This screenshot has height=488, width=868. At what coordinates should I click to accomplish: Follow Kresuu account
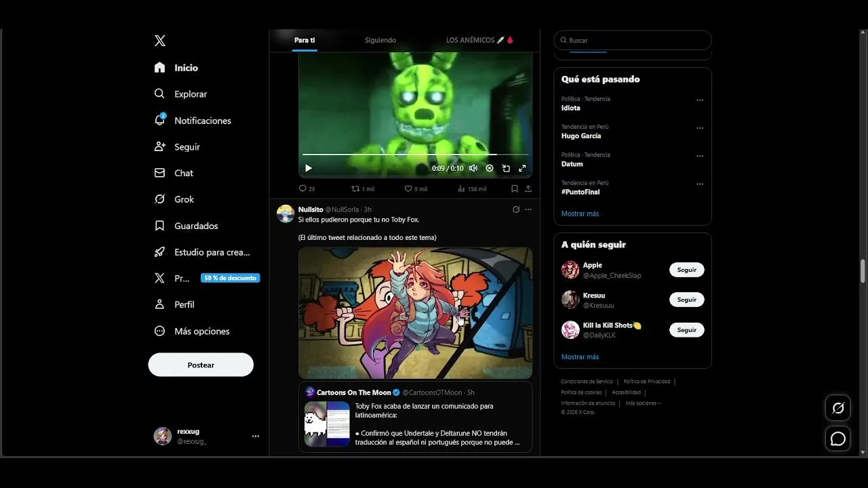[687, 300]
